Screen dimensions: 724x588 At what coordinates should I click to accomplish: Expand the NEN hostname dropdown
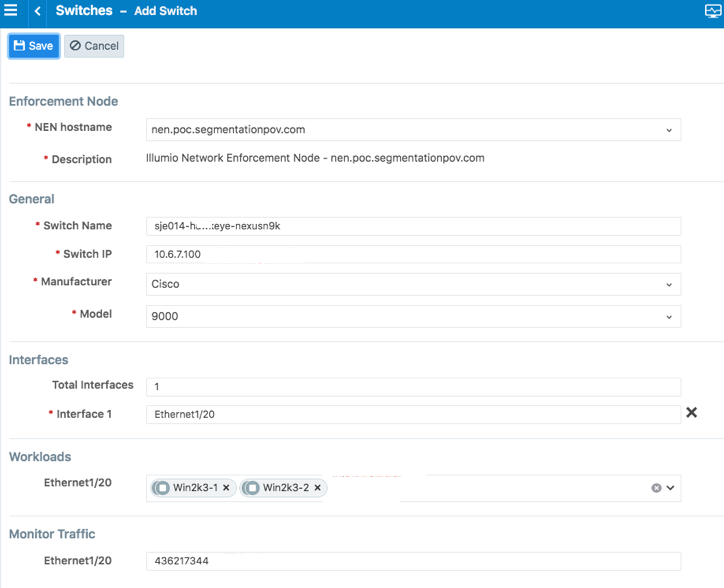click(x=669, y=130)
